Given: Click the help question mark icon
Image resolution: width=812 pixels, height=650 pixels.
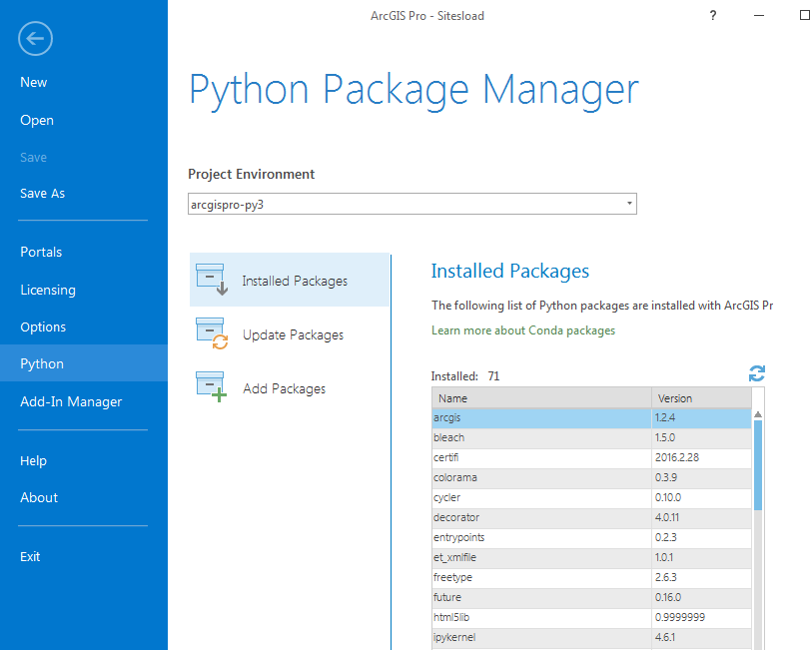Looking at the screenshot, I should (713, 16).
